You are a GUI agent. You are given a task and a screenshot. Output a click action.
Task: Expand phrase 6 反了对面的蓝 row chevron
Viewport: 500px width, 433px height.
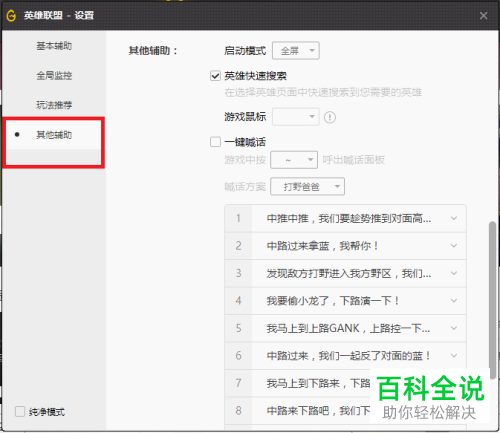pyautogui.click(x=454, y=356)
